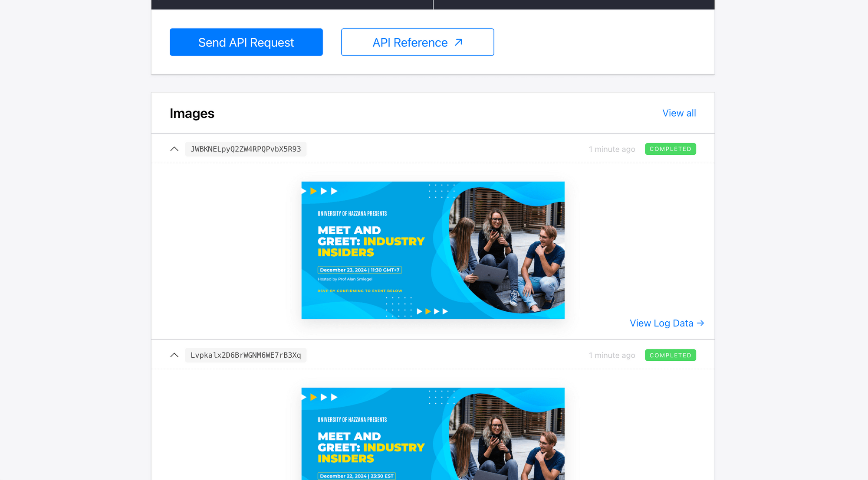Screen dimensions: 868x480
Task: Click second image's COMPLETED status badge
Action: click(x=670, y=355)
